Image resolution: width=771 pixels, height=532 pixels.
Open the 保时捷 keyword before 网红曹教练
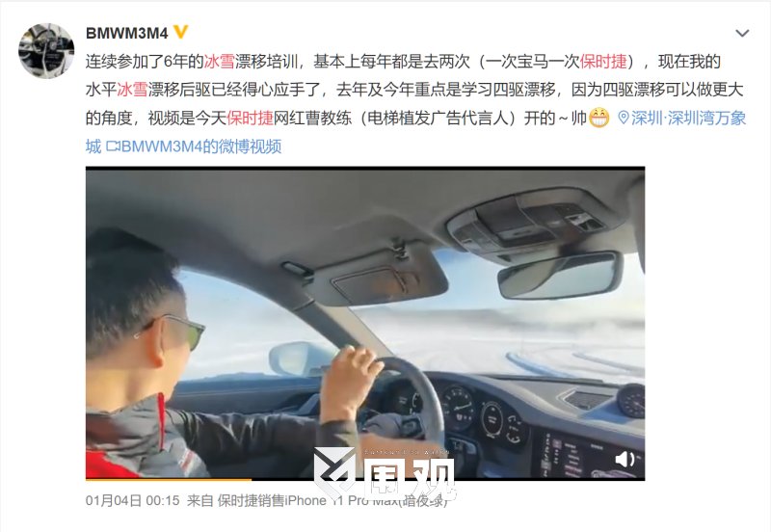coord(250,118)
